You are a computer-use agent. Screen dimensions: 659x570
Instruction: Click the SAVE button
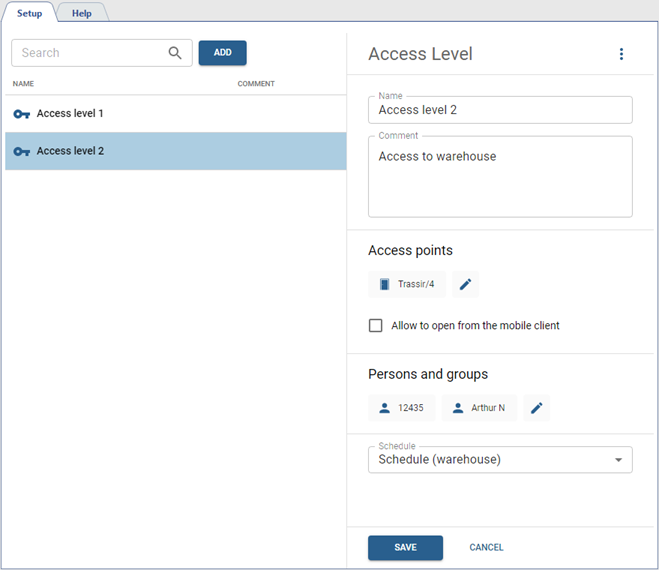click(x=405, y=547)
